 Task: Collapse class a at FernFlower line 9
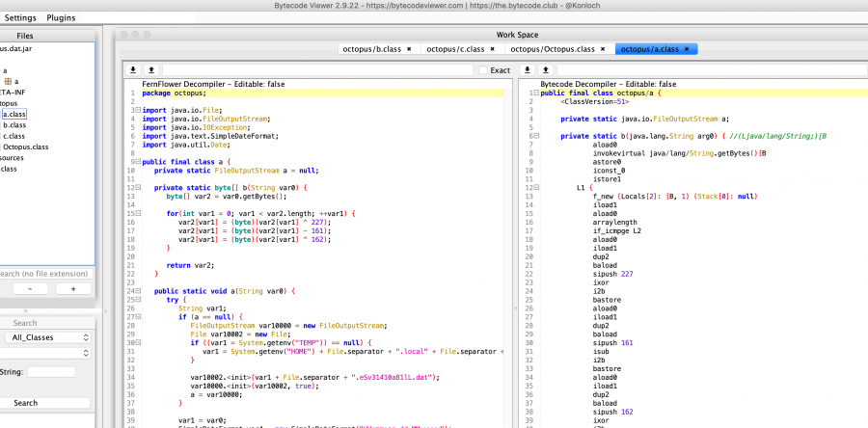pyautogui.click(x=138, y=162)
